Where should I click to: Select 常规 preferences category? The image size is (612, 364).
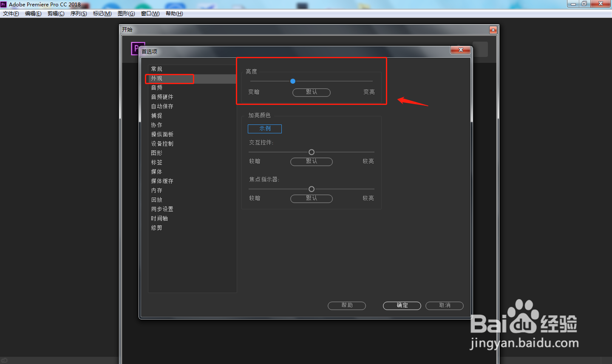[192, 69]
